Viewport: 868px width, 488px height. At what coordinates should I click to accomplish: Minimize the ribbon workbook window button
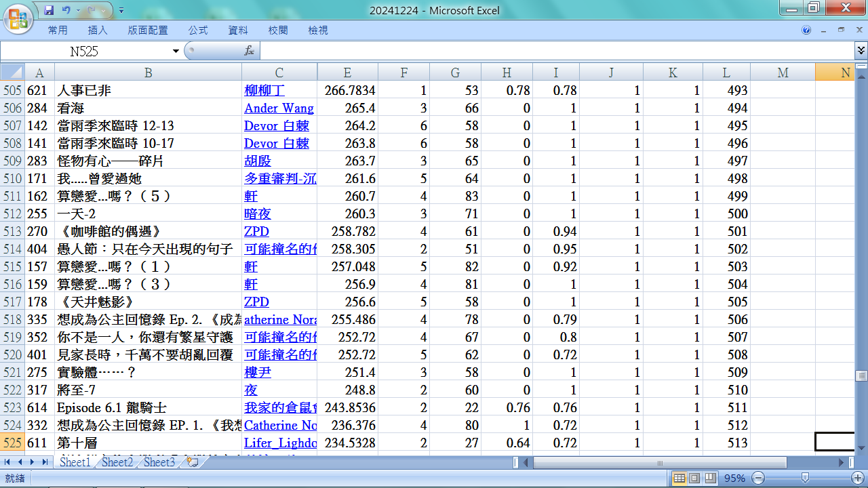pos(823,30)
